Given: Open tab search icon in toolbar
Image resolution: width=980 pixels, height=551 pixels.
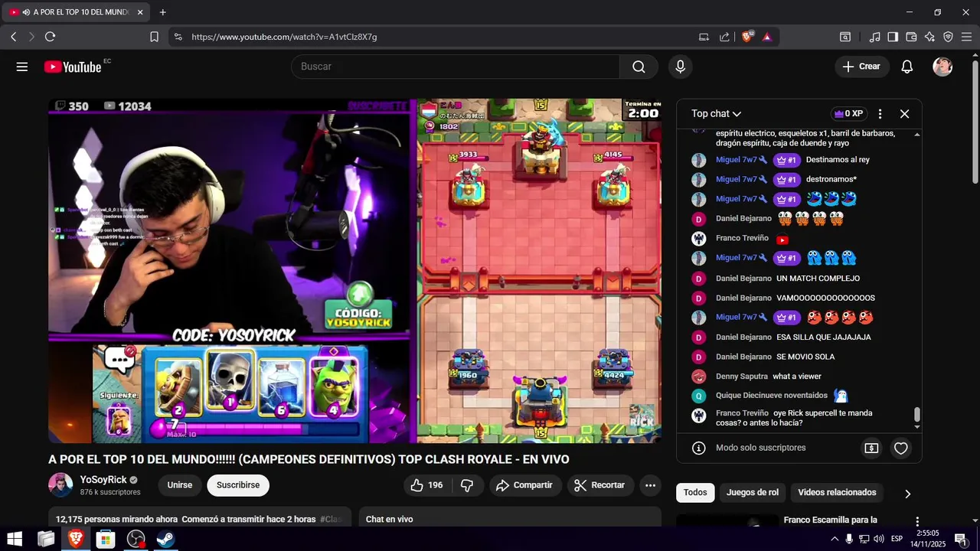Looking at the screenshot, I should [x=845, y=37].
